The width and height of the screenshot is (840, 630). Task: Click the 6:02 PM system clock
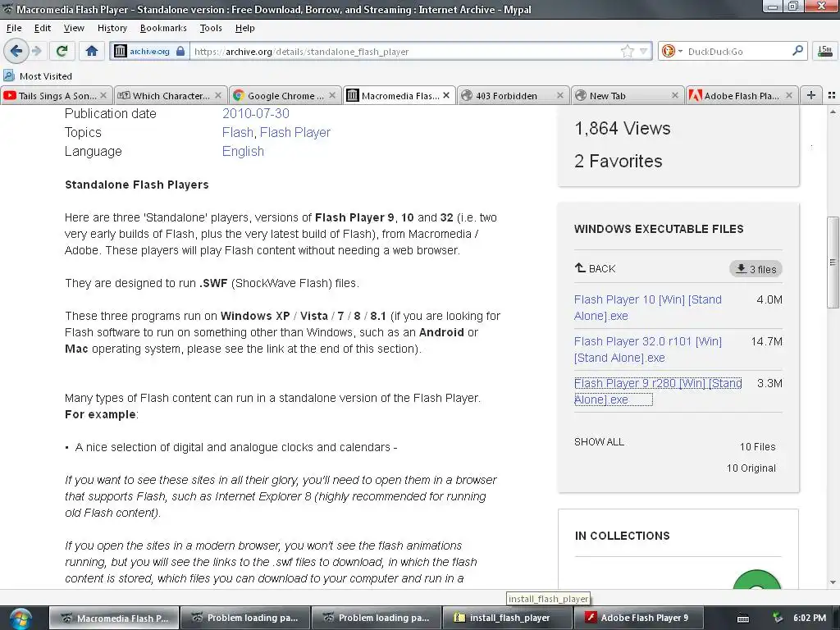(x=809, y=618)
